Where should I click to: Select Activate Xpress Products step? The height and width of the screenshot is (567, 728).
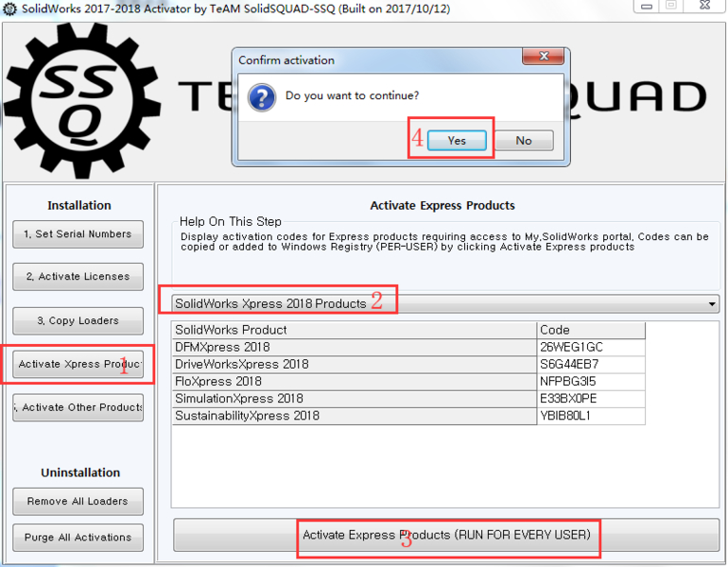78,364
